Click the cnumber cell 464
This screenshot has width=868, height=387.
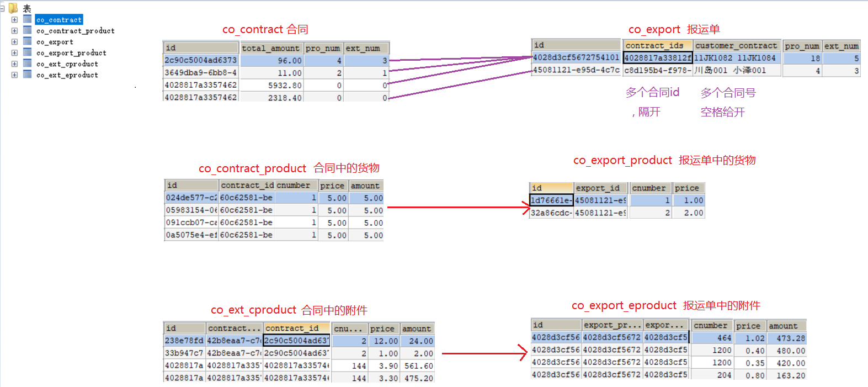click(712, 338)
